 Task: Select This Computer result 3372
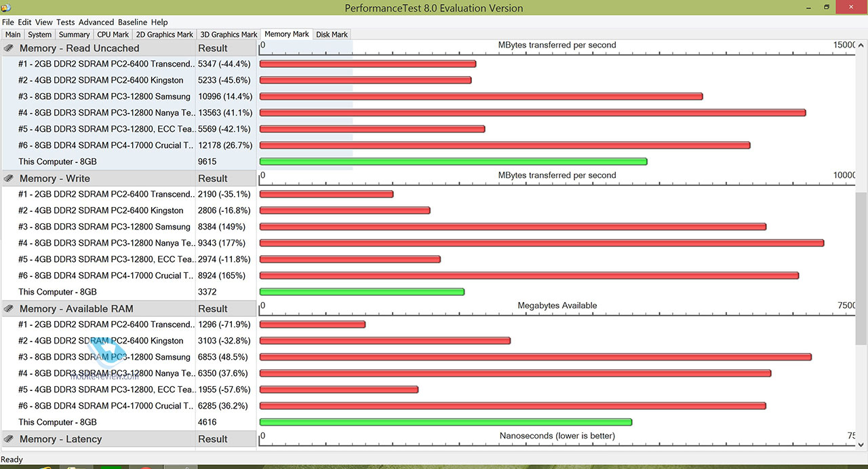[208, 292]
